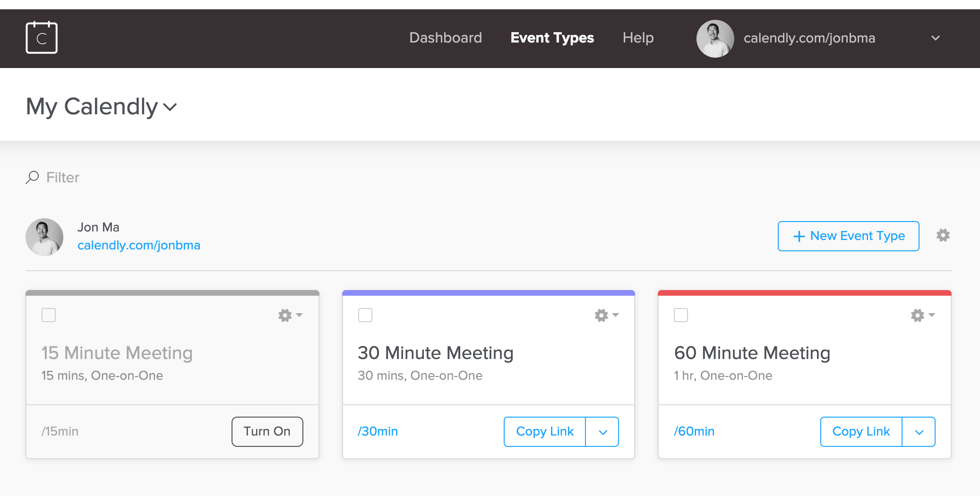Go to the Event Types tab
The height and width of the screenshot is (496, 980).
[552, 38]
